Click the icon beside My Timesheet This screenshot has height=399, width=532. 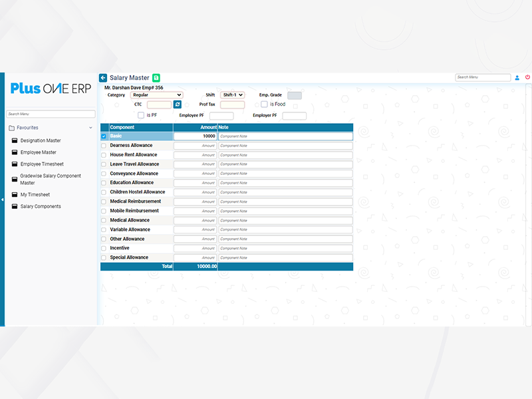[15, 195]
